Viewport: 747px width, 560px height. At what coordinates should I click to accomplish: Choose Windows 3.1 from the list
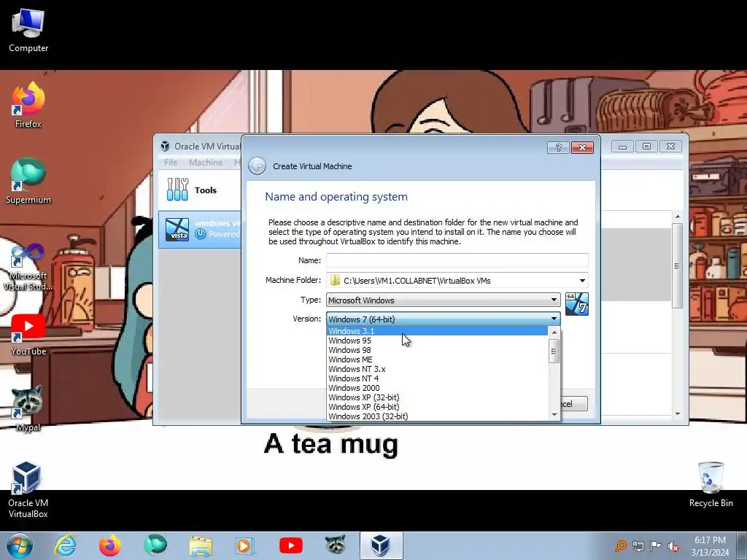pyautogui.click(x=437, y=331)
